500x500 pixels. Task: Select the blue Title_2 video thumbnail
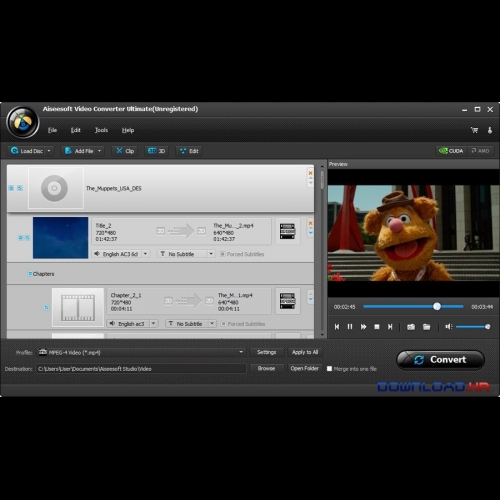pos(60,238)
